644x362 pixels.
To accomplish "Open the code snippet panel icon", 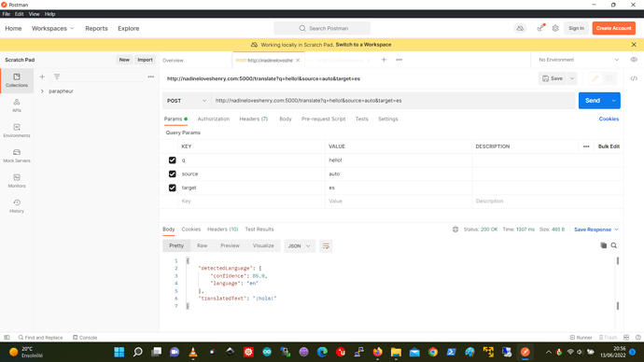I will (634, 78).
